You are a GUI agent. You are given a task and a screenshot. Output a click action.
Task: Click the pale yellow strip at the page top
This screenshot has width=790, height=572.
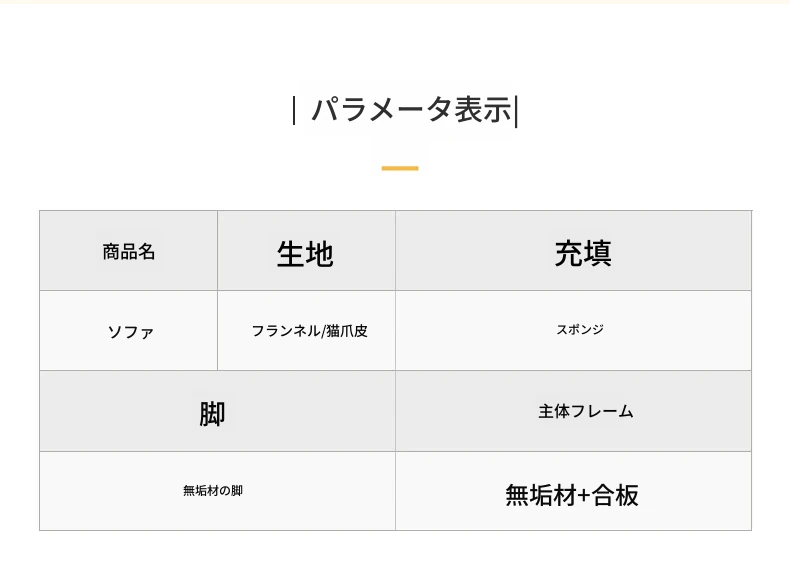(x=395, y=2)
